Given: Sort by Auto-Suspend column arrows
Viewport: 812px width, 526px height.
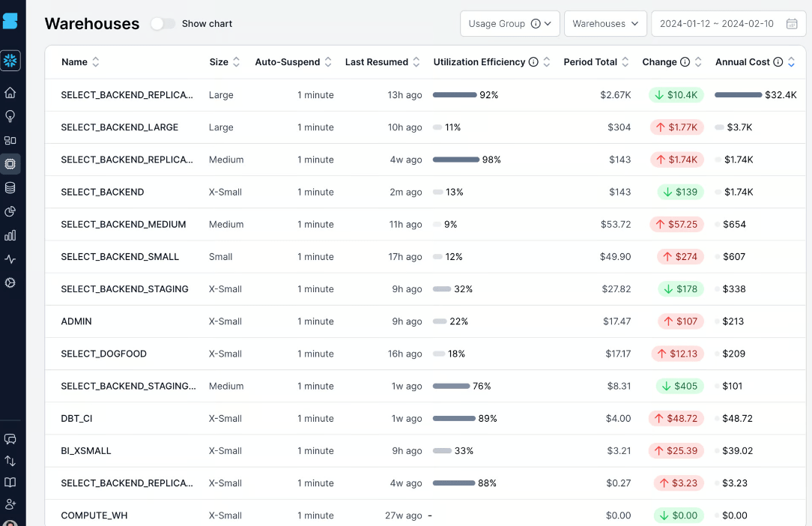Looking at the screenshot, I should 328,62.
